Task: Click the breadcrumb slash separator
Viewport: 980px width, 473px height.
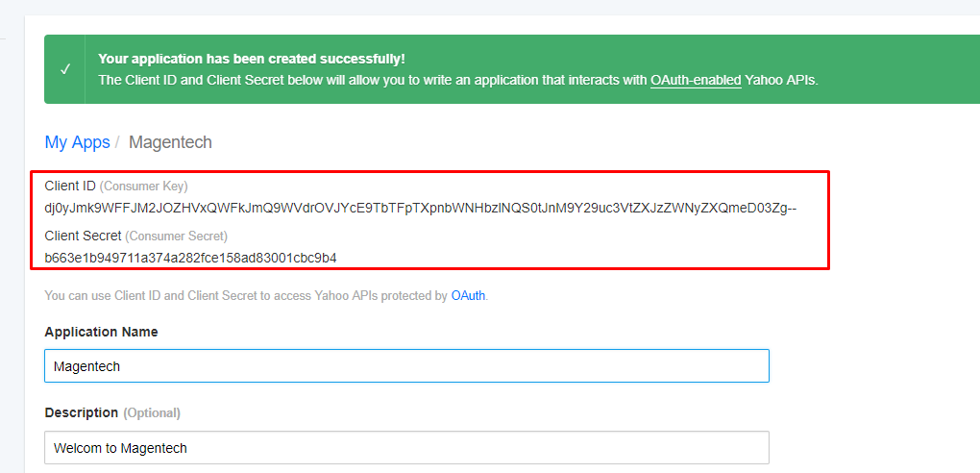Action: [x=117, y=142]
